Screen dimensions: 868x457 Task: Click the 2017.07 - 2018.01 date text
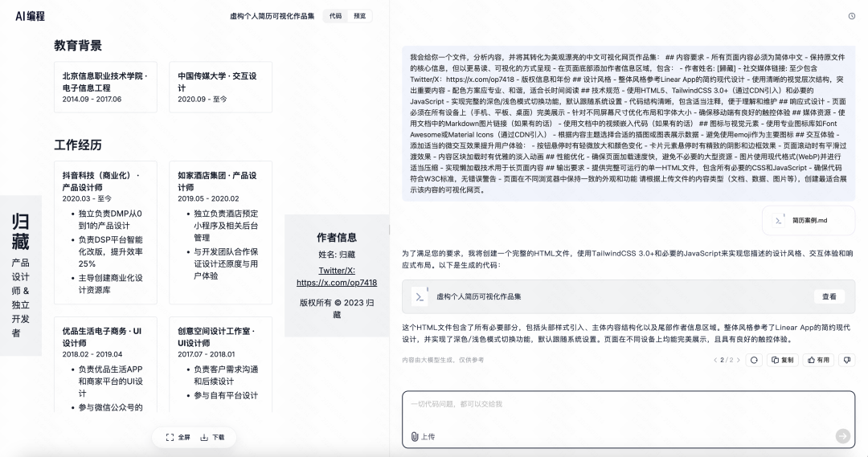[206, 354]
